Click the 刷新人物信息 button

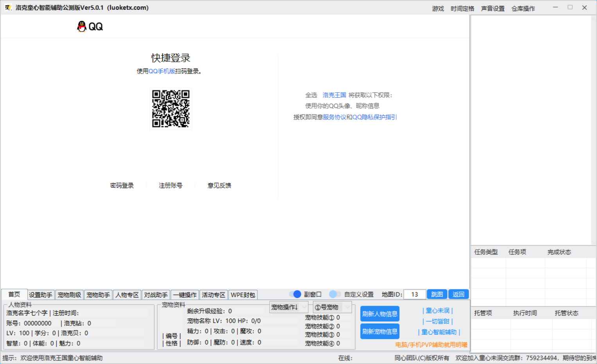point(379,314)
